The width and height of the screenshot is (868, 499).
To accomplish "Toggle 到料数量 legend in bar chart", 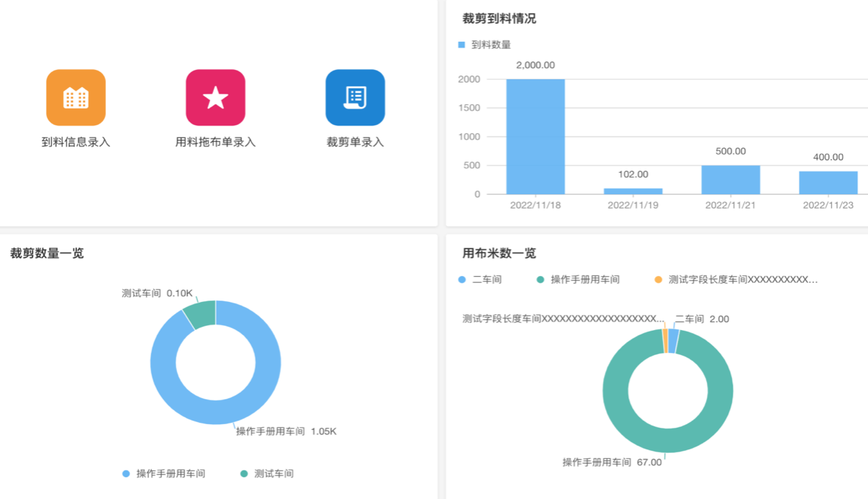I will coord(484,45).
